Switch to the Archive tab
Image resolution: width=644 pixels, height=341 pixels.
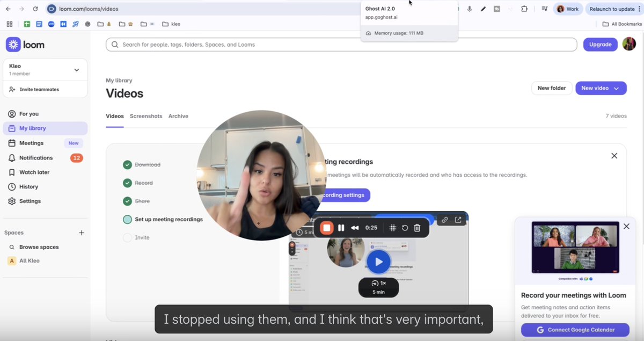tap(178, 116)
